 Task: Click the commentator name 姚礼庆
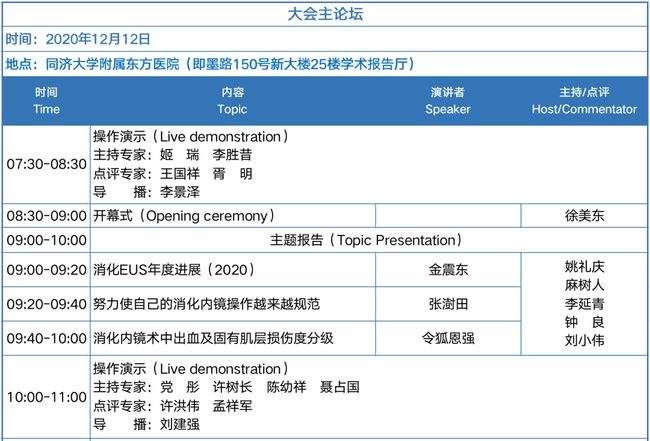(x=584, y=267)
